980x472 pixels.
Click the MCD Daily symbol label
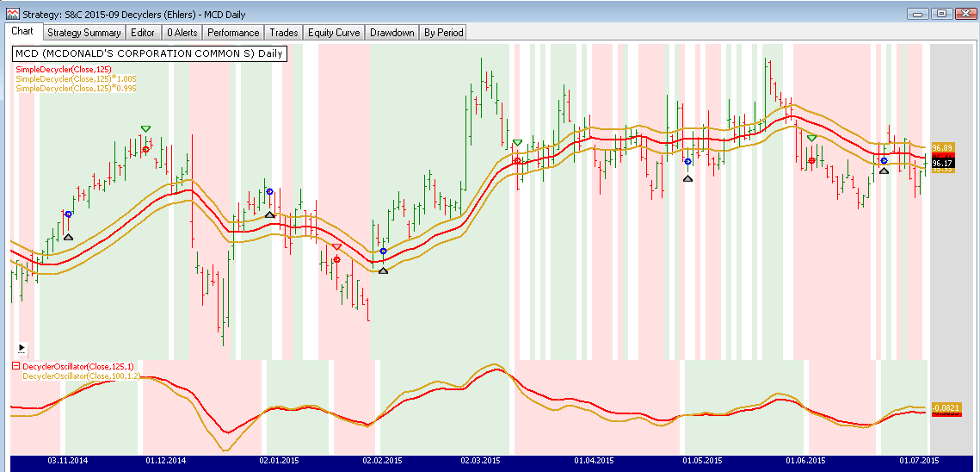(149, 53)
